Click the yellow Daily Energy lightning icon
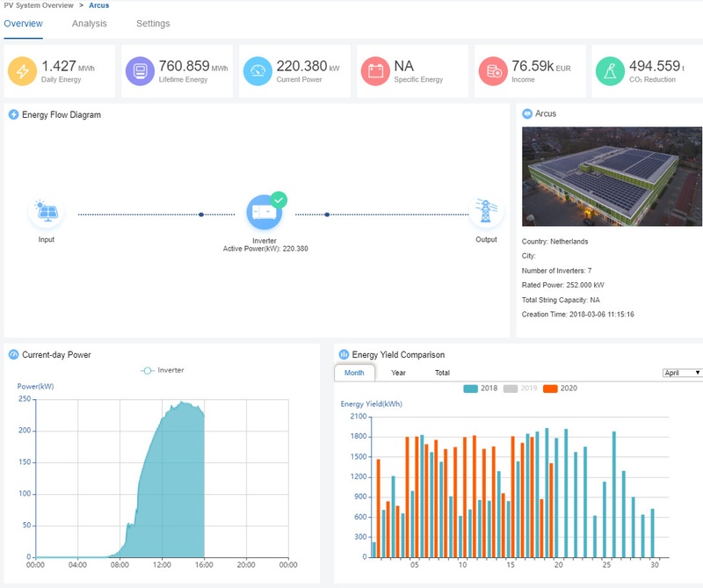This screenshot has height=588, width=703. 23,71
